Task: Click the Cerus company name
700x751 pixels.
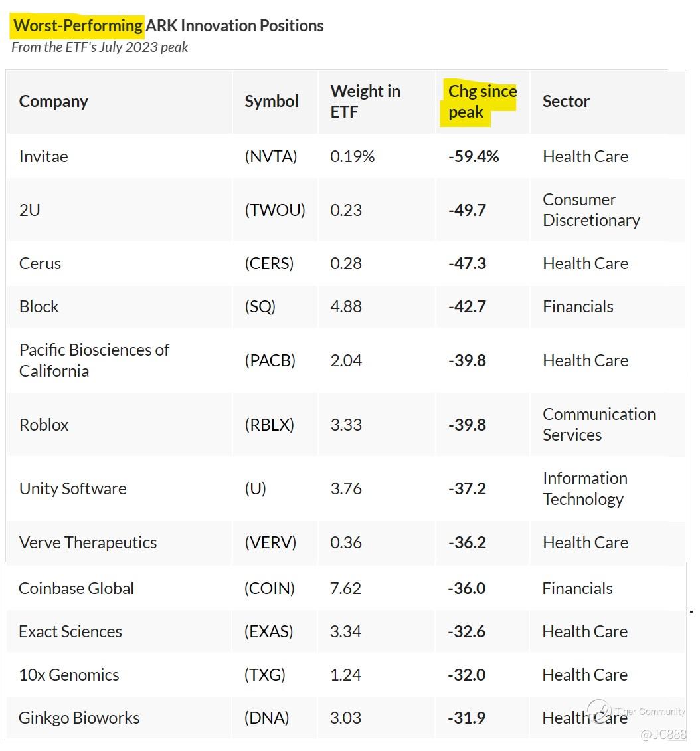Action: 40,263
